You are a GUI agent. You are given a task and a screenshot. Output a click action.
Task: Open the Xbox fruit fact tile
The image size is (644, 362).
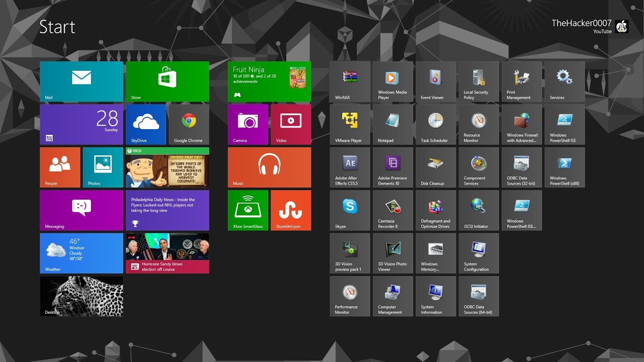coord(168,167)
